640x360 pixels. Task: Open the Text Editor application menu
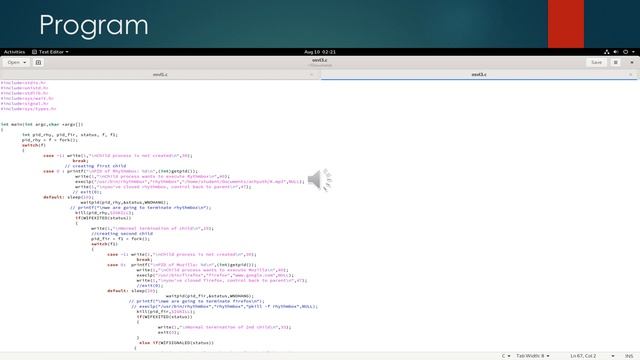tap(50, 52)
